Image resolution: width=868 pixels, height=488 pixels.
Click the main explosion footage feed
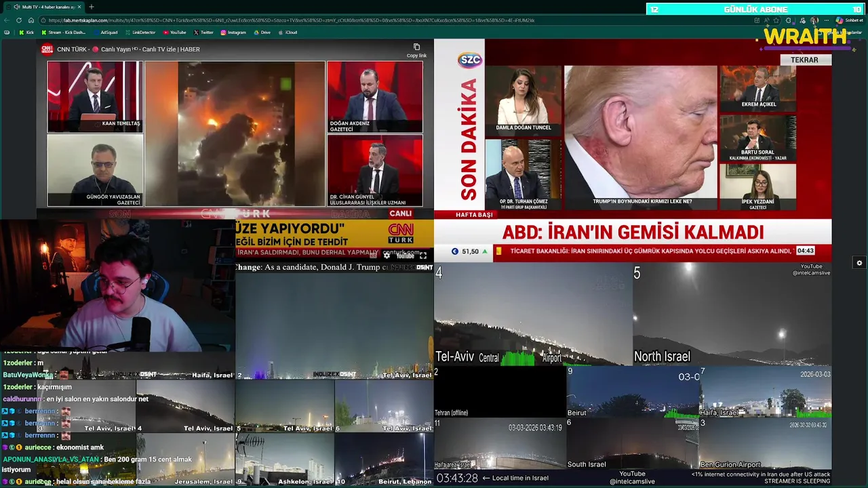point(235,134)
